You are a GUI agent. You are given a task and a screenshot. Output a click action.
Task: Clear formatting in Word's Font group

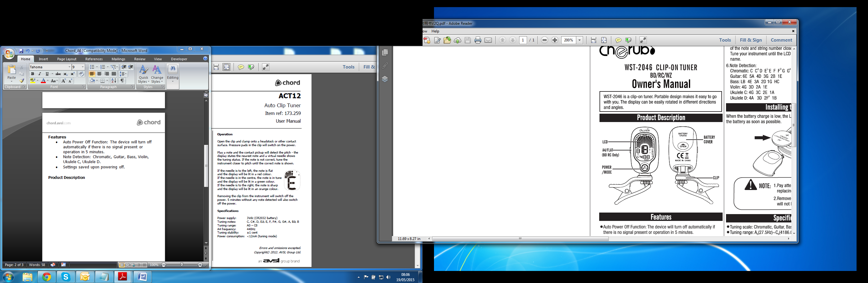[x=81, y=74]
